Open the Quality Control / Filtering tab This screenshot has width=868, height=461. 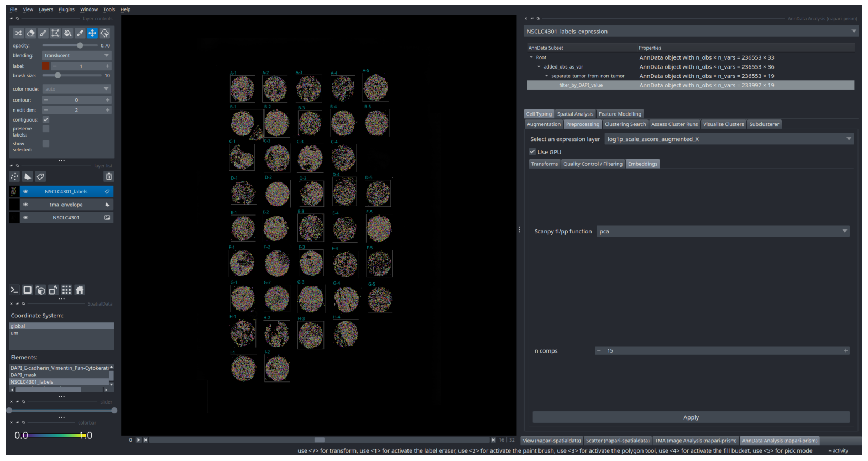tap(593, 164)
